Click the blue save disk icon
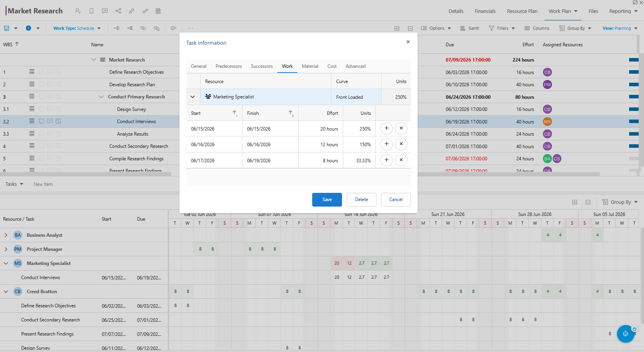644x352 pixels. (x=7, y=28)
